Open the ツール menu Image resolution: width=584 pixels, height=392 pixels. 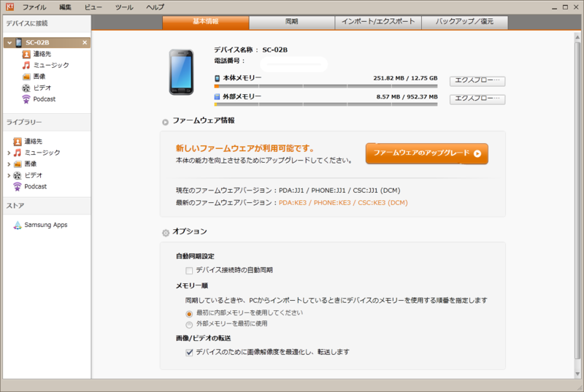click(124, 7)
